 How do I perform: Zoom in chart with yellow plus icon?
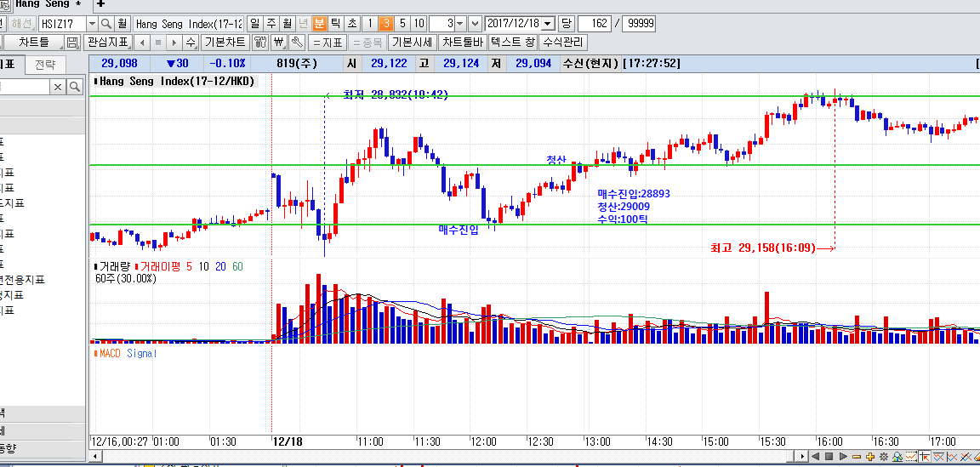click(870, 457)
